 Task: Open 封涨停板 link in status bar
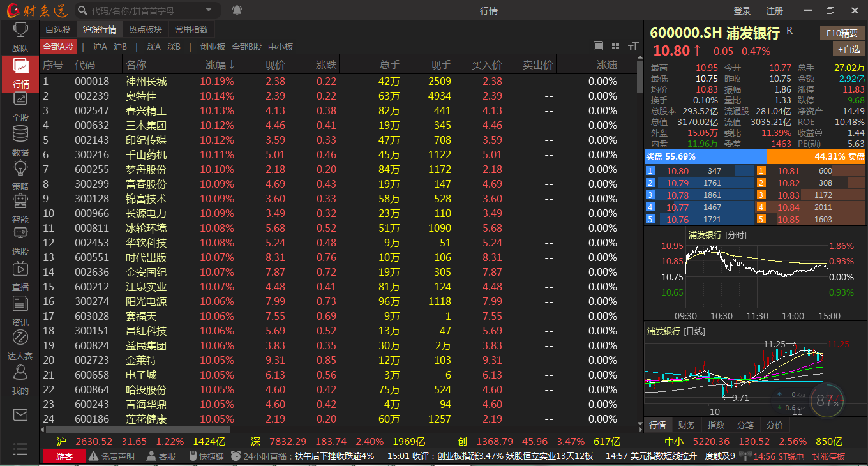[828, 456]
